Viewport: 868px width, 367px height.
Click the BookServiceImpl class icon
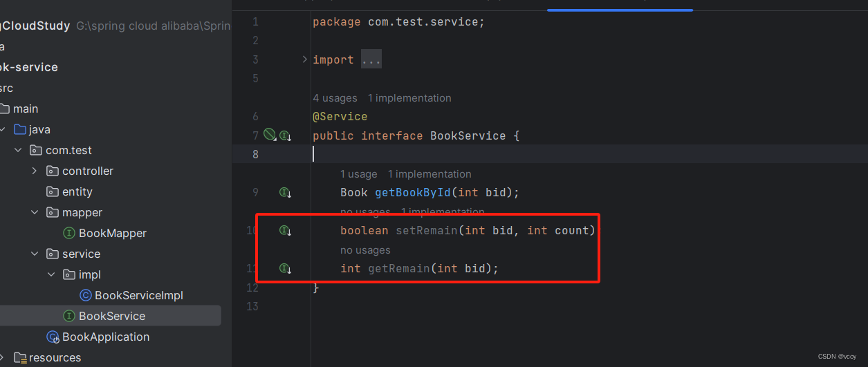pyautogui.click(x=85, y=296)
